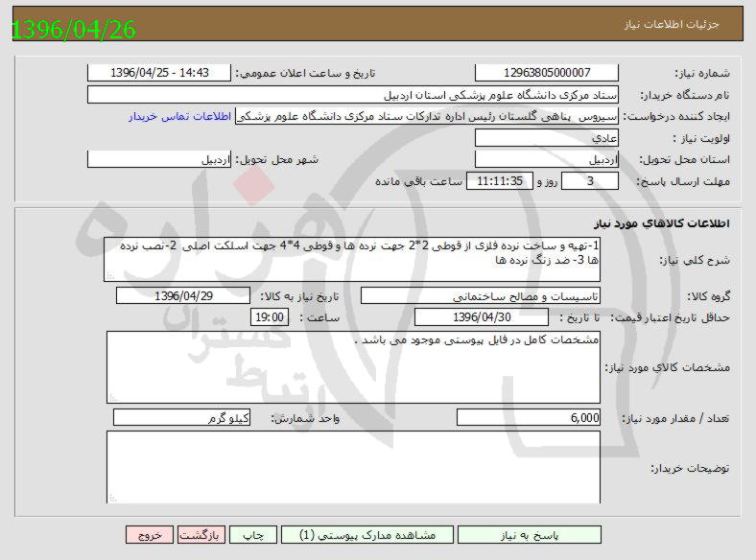
Task: Open مشاهده مدارک پیوستی (1) button
Action: point(366,535)
